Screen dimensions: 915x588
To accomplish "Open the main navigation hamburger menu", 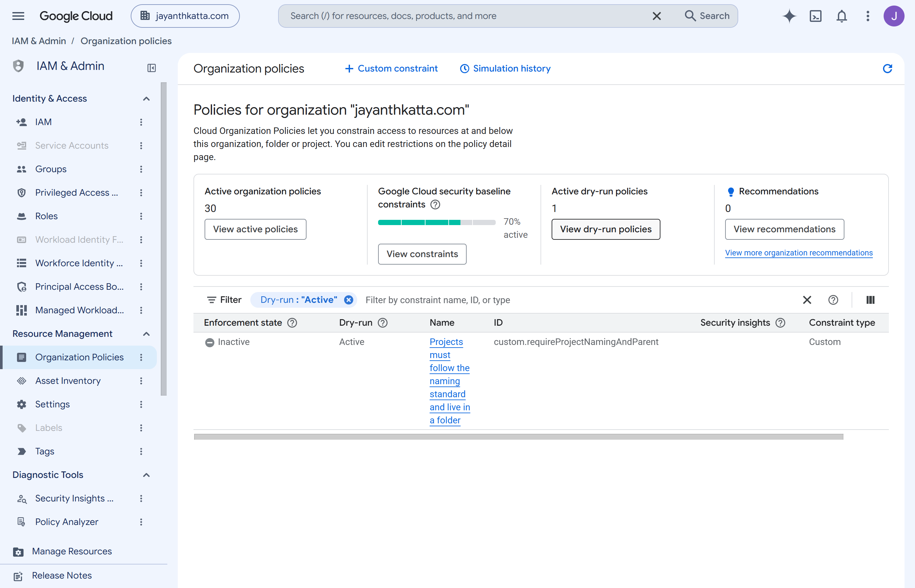I will [18, 16].
